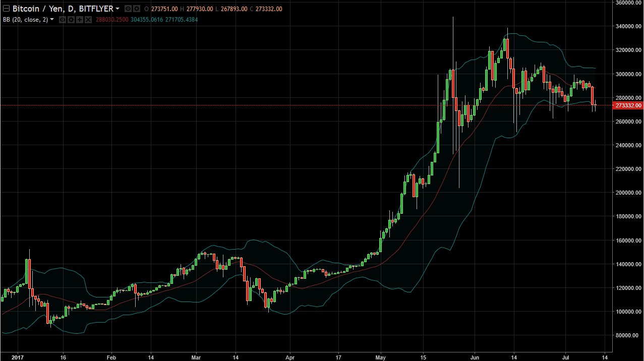
Task: Click the close value 273332.00
Action: (268, 9)
